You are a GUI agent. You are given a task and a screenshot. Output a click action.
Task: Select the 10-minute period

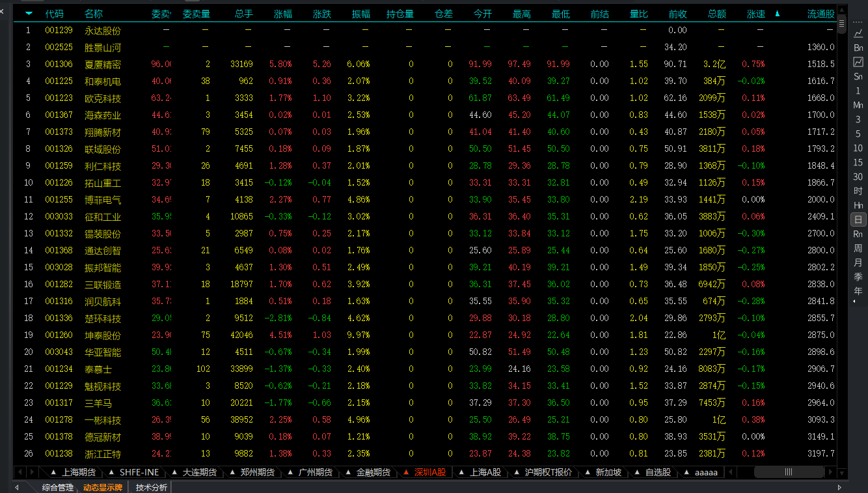tap(858, 148)
